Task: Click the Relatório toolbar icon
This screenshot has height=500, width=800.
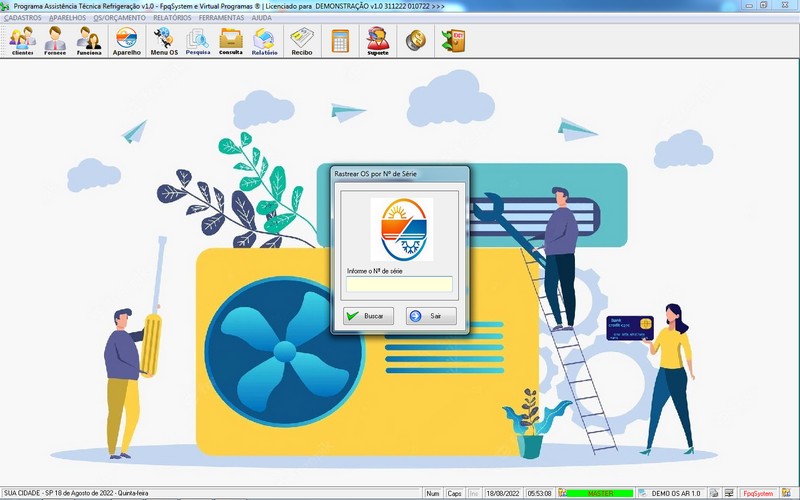Action: coord(265,41)
